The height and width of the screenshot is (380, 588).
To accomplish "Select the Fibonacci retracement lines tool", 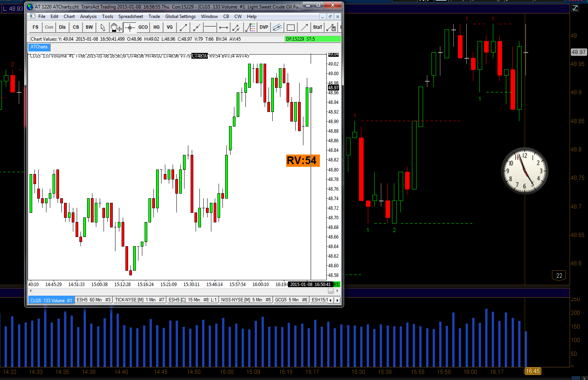I will (x=250, y=27).
